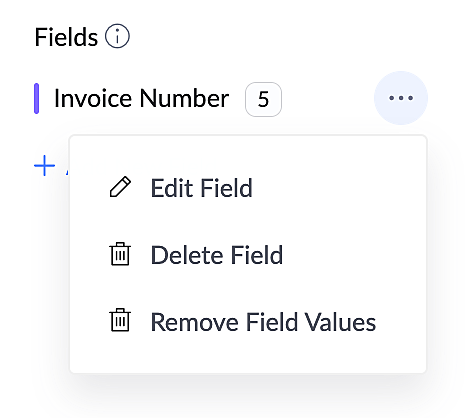
Task: Click the word Number in the field name
Action: (184, 98)
